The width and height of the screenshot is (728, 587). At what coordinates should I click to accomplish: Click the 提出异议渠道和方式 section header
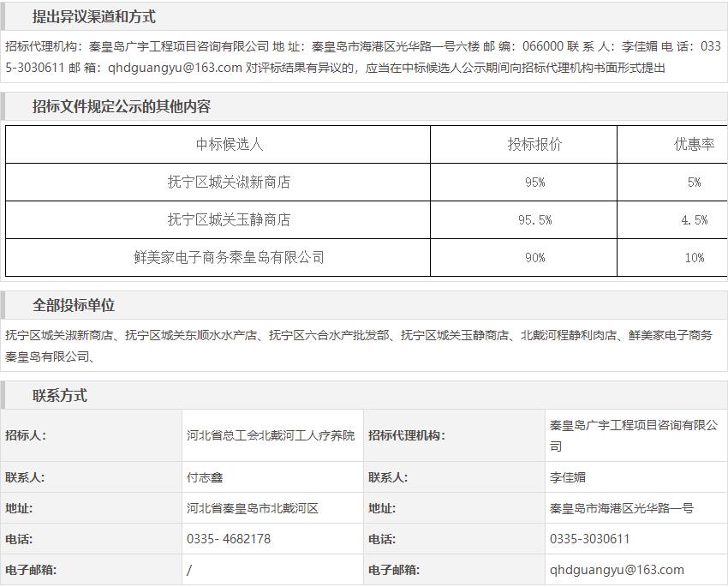coord(94,17)
